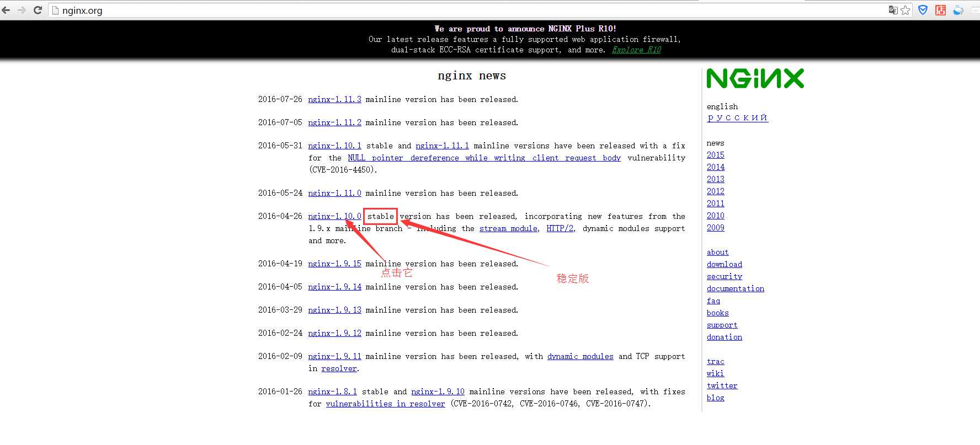Click the NGINX logo

[x=755, y=78]
